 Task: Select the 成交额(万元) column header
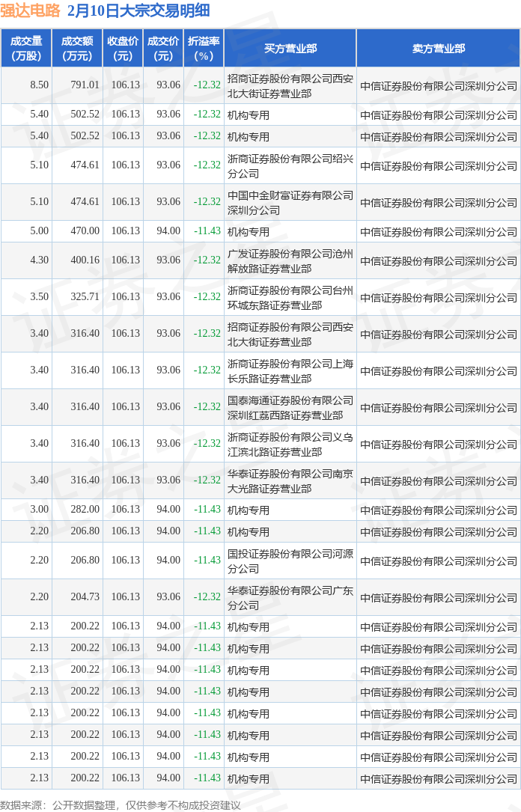tap(77, 48)
